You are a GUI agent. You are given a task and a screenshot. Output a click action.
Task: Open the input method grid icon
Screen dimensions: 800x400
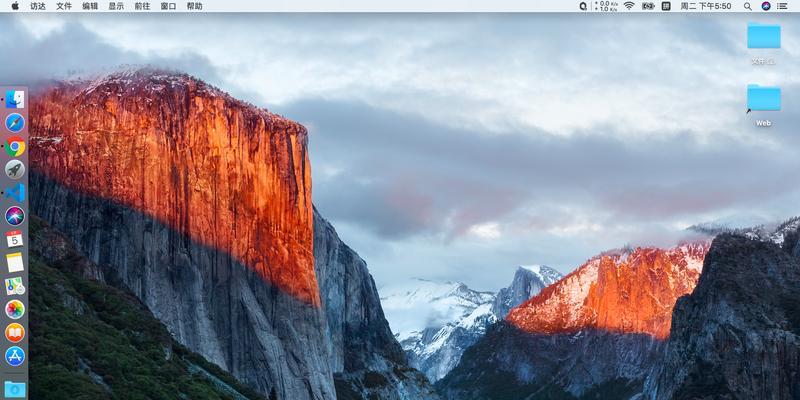click(666, 6)
